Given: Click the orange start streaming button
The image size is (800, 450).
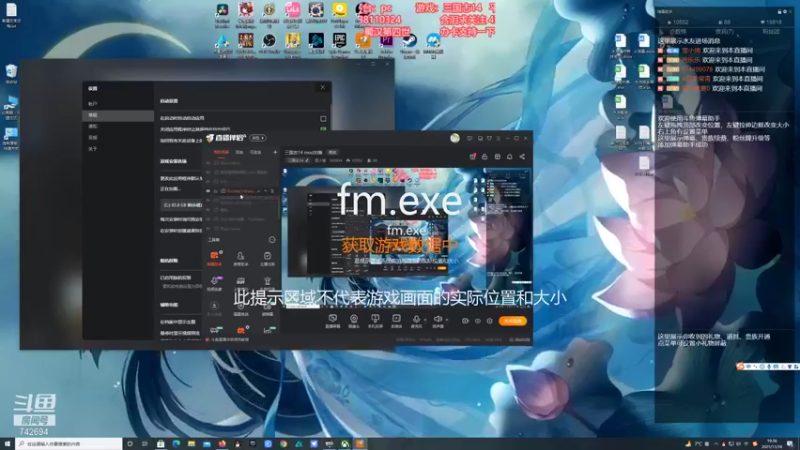Looking at the screenshot, I should (x=512, y=321).
